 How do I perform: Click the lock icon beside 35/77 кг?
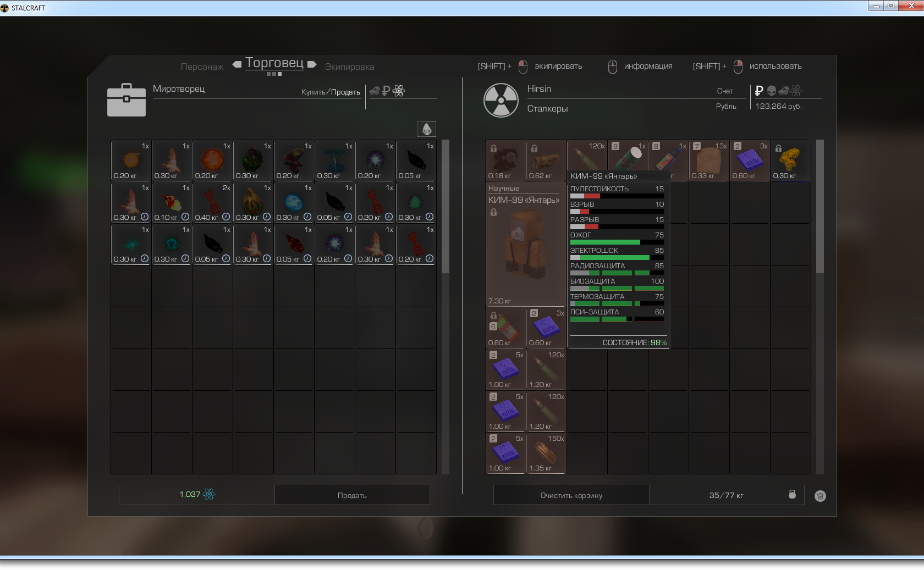[x=792, y=494]
